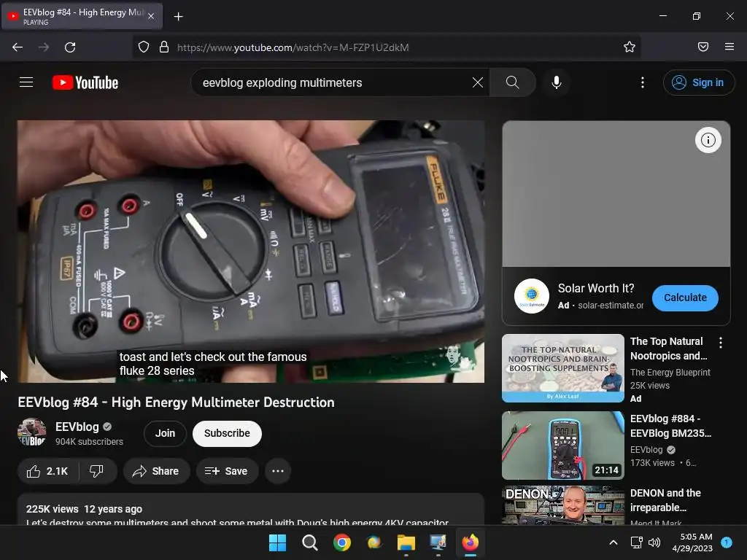Open the ad info icon

coord(708,140)
